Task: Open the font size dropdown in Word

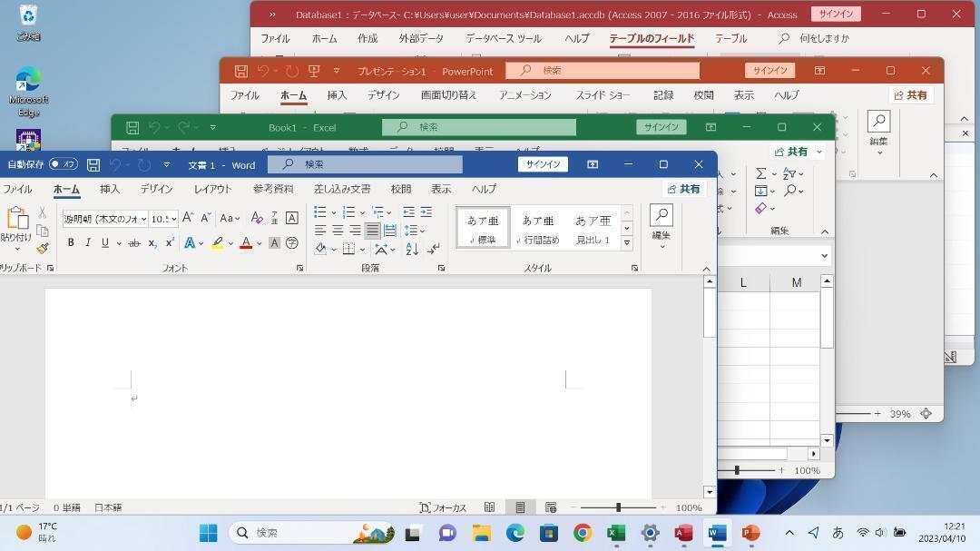Action: [173, 219]
